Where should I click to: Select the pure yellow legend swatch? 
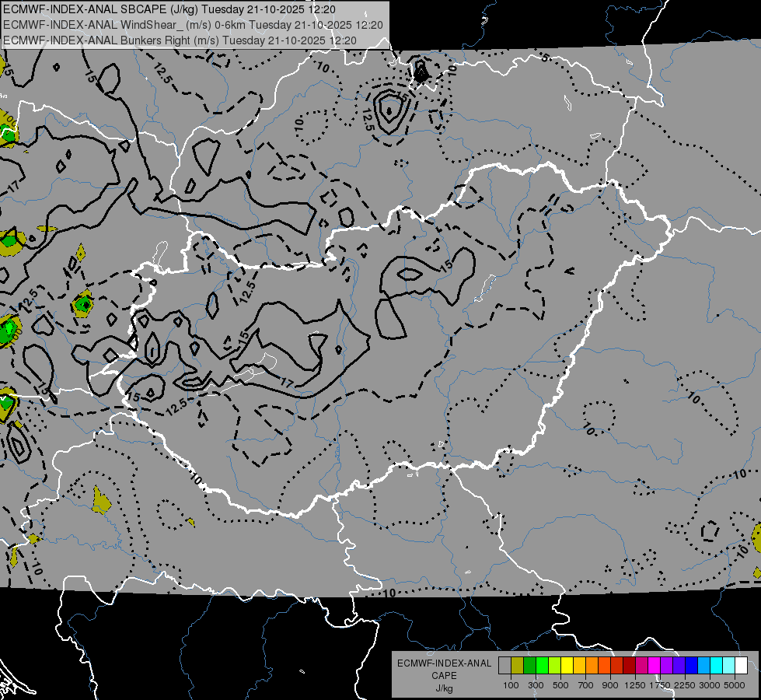click(567, 665)
